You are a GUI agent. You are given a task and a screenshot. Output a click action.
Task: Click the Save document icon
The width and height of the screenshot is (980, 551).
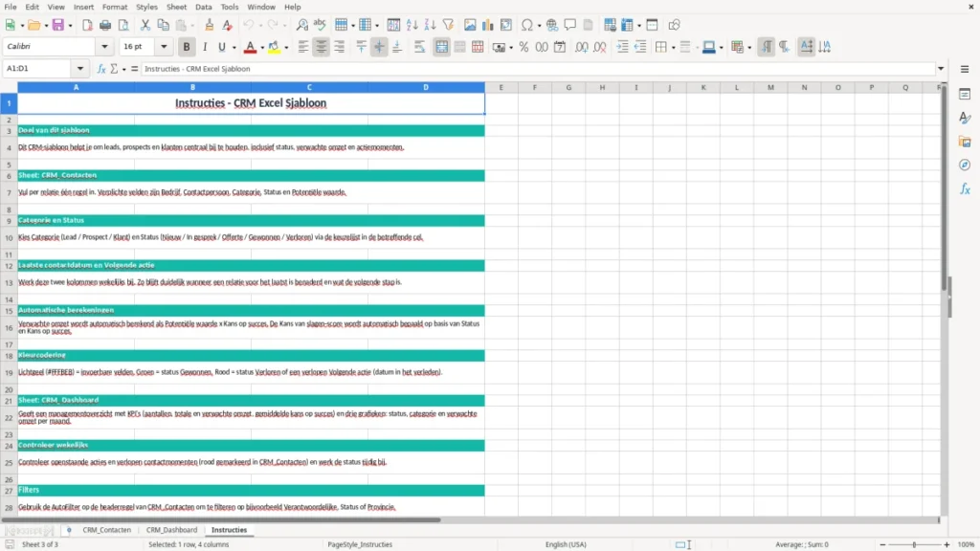point(58,25)
